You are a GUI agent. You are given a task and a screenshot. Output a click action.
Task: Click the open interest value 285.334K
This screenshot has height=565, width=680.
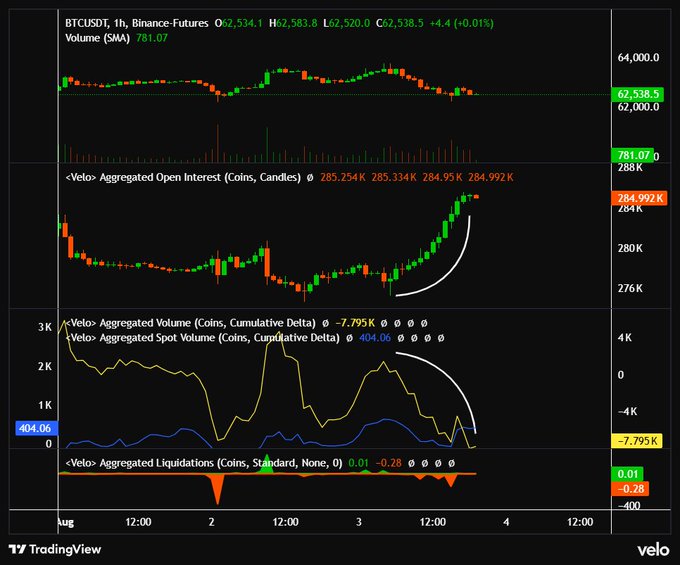(x=394, y=177)
